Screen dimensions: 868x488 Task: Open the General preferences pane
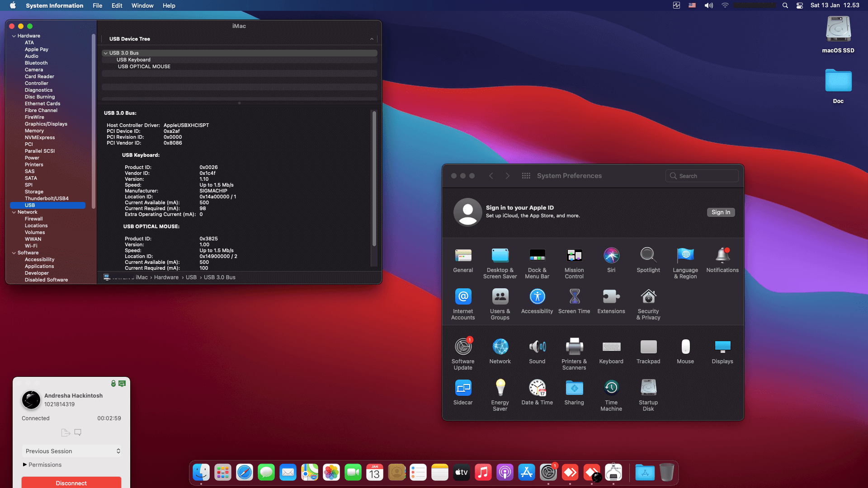(463, 260)
